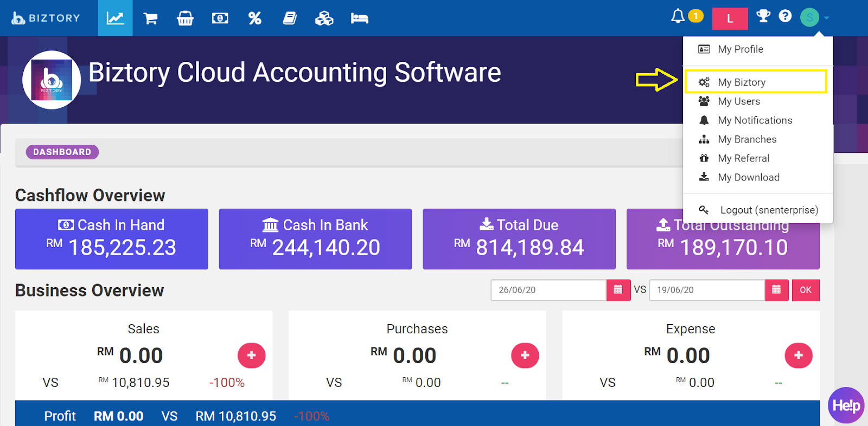
Task: Click the Biztory logo in navbar
Action: (x=46, y=18)
